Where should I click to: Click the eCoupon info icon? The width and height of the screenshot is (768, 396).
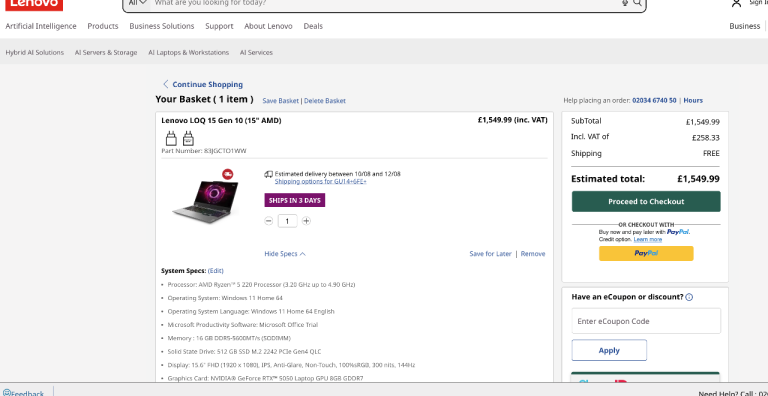point(689,297)
